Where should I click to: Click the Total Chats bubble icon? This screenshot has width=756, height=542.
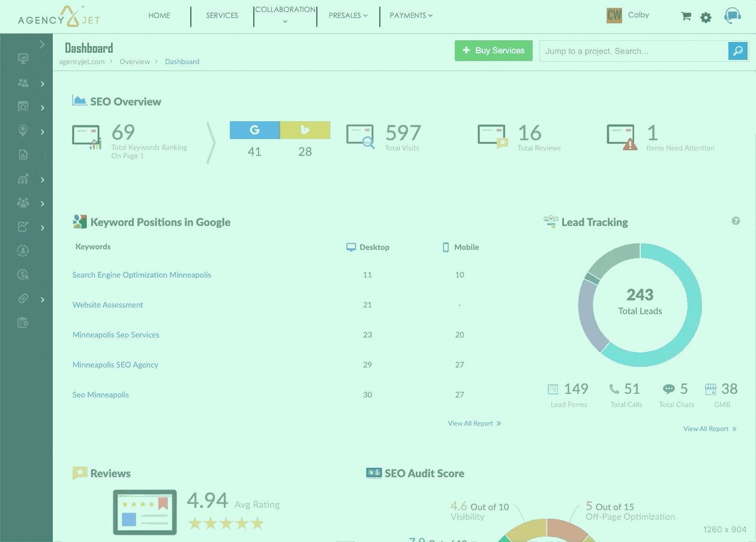click(668, 389)
